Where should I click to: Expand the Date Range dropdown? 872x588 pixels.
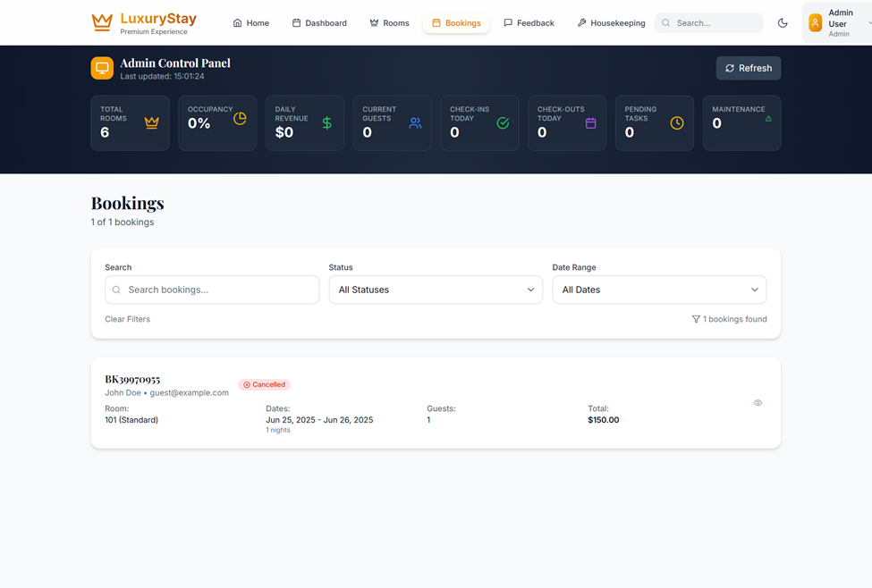point(659,290)
